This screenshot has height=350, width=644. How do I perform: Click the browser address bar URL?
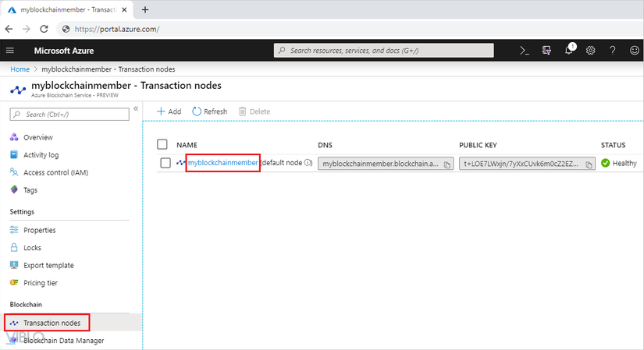pyautogui.click(x=117, y=29)
